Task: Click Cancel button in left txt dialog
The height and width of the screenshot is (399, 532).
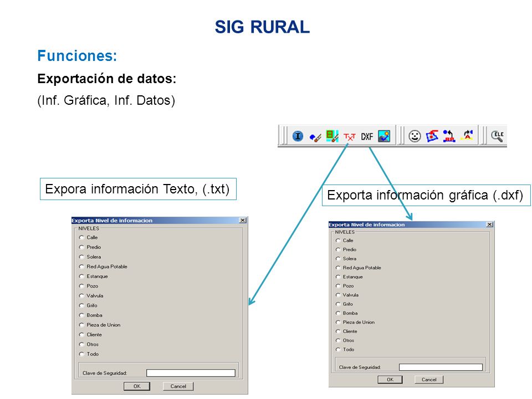Action: click(x=178, y=386)
